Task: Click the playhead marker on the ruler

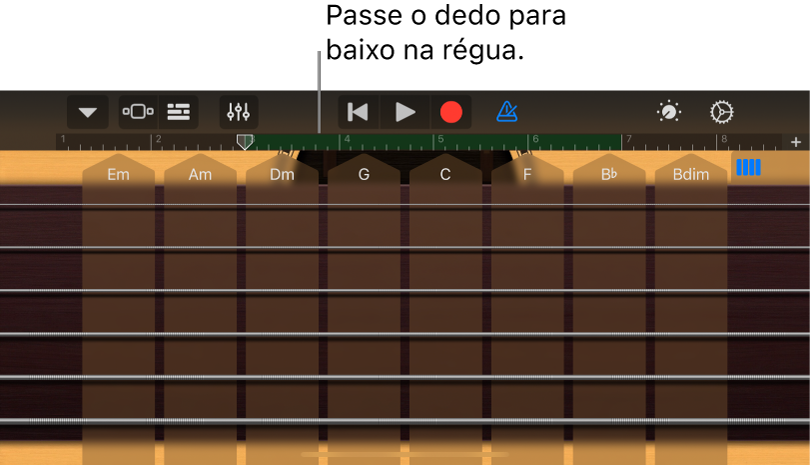Action: click(x=244, y=142)
